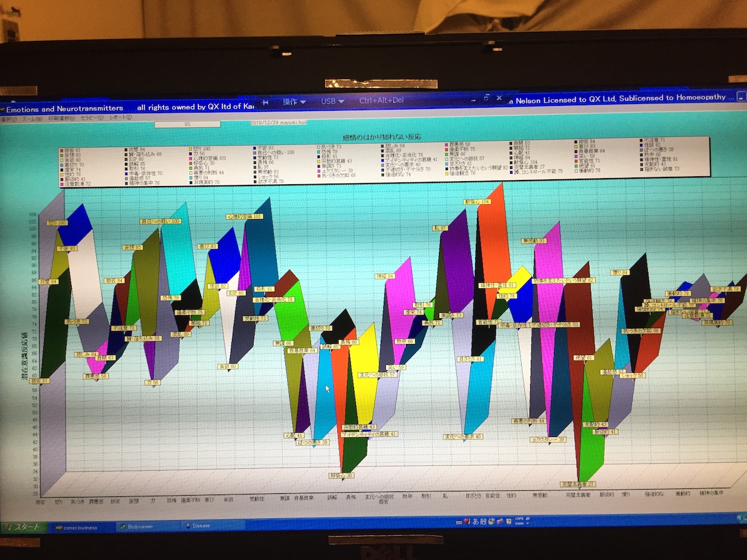The height and width of the screenshot is (560, 747).
Task: Open the セラピー menu
Action: pyautogui.click(x=92, y=117)
